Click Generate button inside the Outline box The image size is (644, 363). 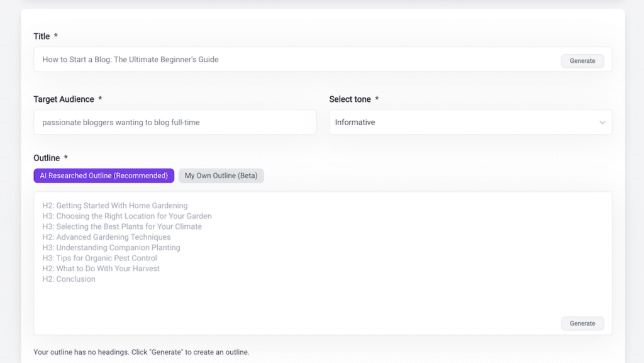coord(582,323)
